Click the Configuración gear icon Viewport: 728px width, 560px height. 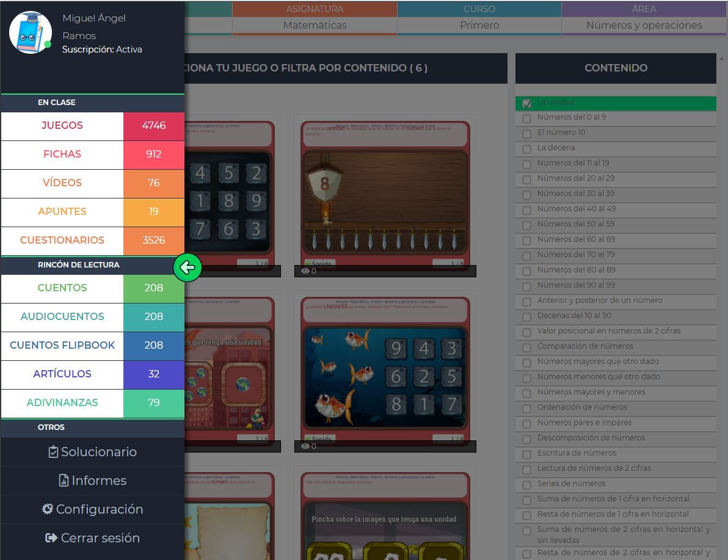point(48,509)
